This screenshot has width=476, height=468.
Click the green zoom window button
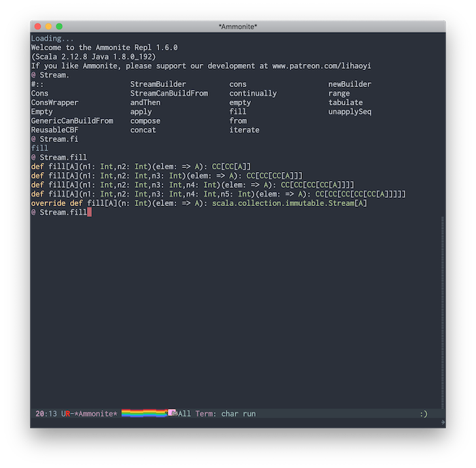click(59, 27)
